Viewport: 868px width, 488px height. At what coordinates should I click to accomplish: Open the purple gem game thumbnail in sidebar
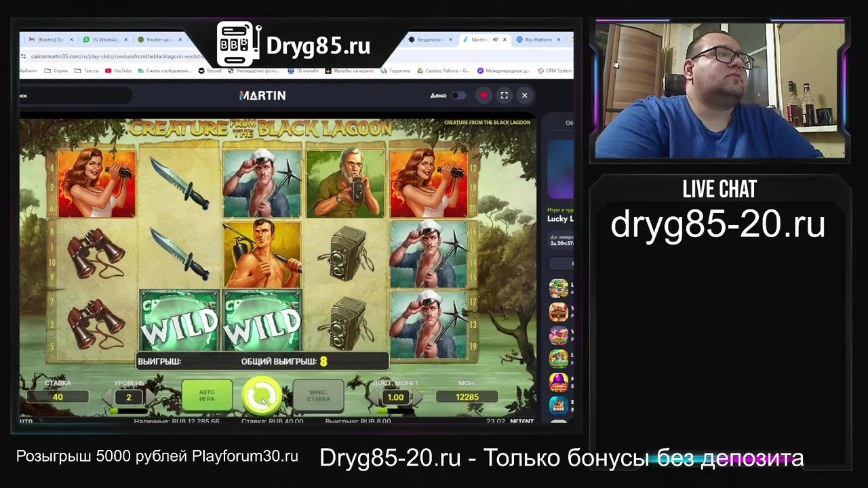(x=559, y=382)
